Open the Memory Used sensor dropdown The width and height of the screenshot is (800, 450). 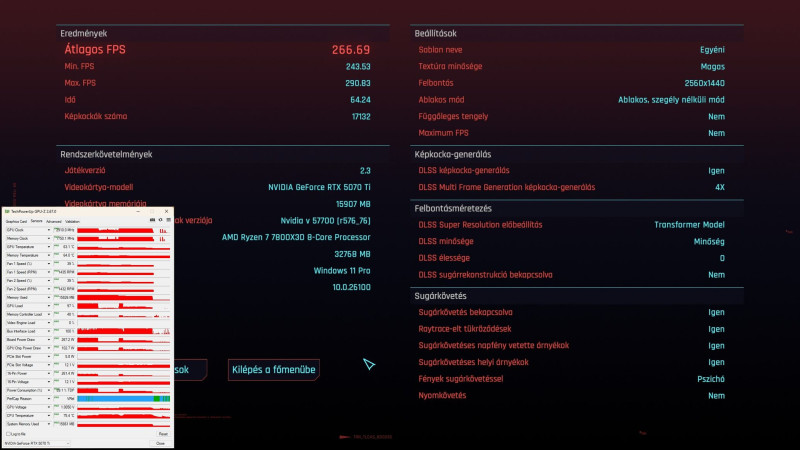(x=49, y=297)
